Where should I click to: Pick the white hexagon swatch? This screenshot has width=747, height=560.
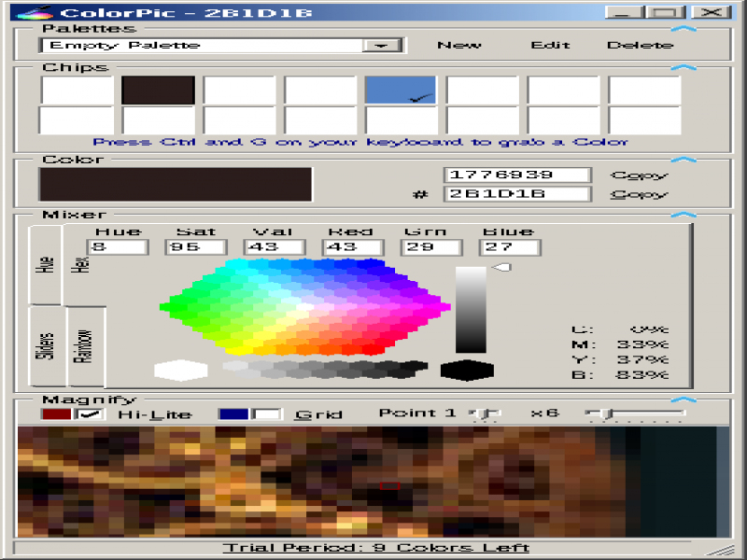[180, 370]
